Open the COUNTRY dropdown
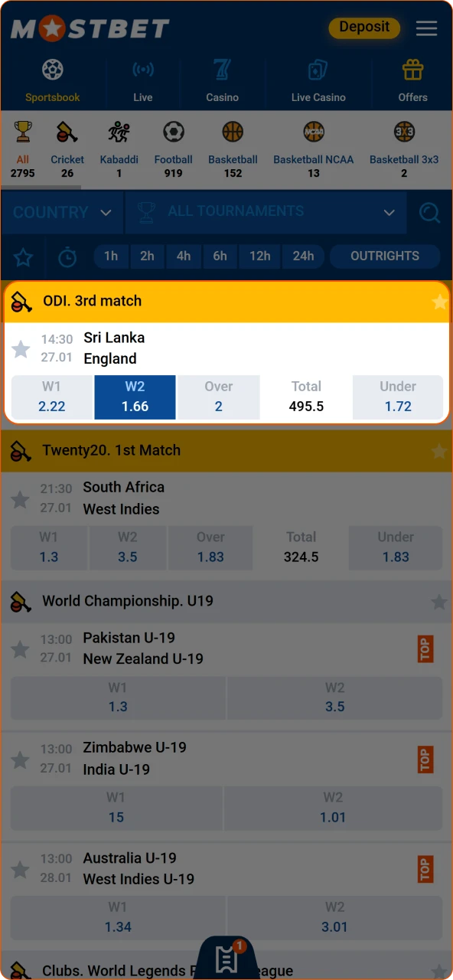This screenshot has height=980, width=453. click(61, 212)
